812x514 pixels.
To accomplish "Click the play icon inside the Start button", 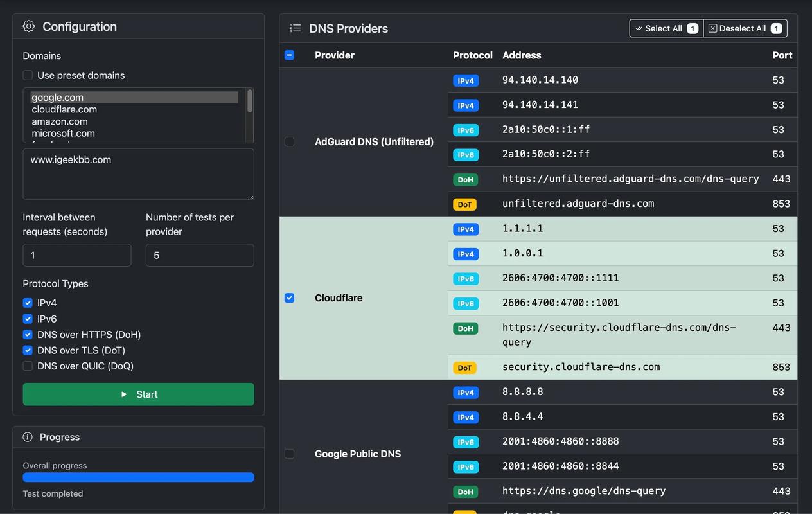I will click(x=123, y=394).
